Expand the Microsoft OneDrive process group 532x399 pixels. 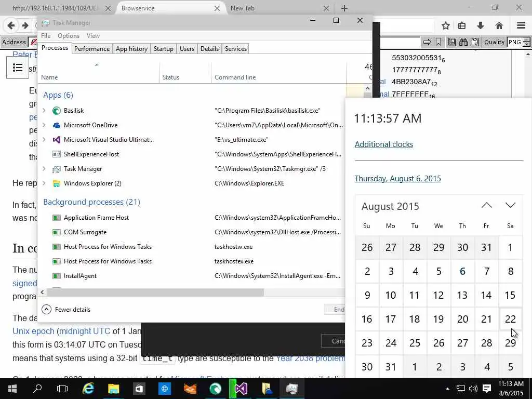pyautogui.click(x=44, y=125)
